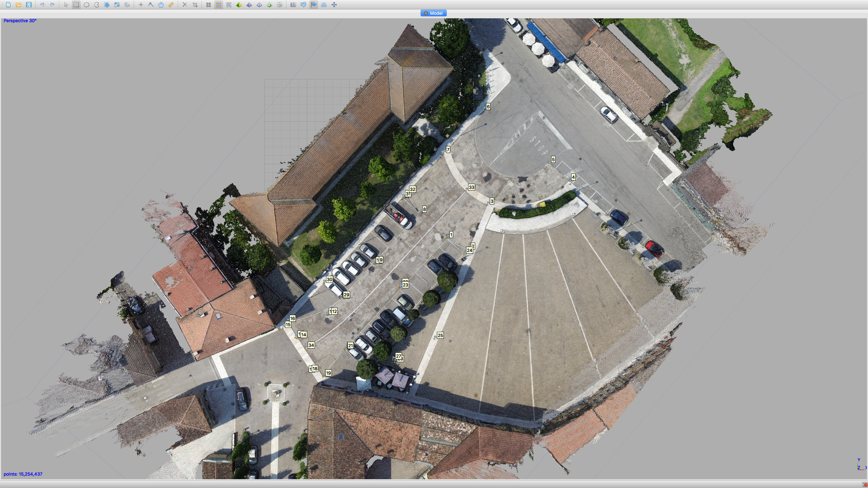Switch to Textured model view
Screen dimensions: 868x488
(x=270, y=5)
